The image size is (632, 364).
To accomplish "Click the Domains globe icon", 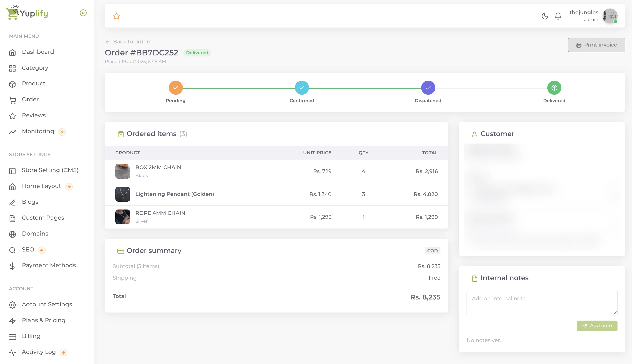I will coord(12,234).
